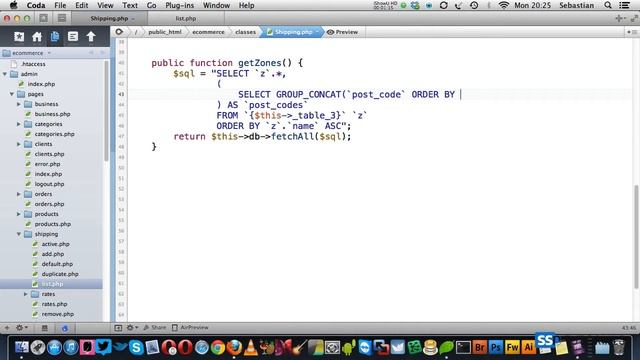Open VLC cone icon in Dock
Image resolution: width=640 pixels, height=360 pixels.
(250, 347)
